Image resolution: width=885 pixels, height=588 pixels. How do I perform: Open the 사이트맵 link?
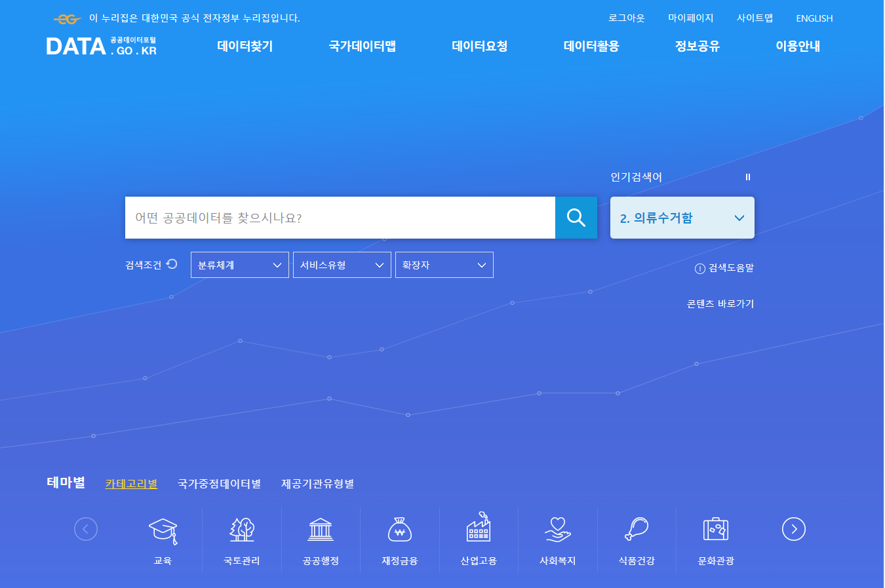pos(755,18)
